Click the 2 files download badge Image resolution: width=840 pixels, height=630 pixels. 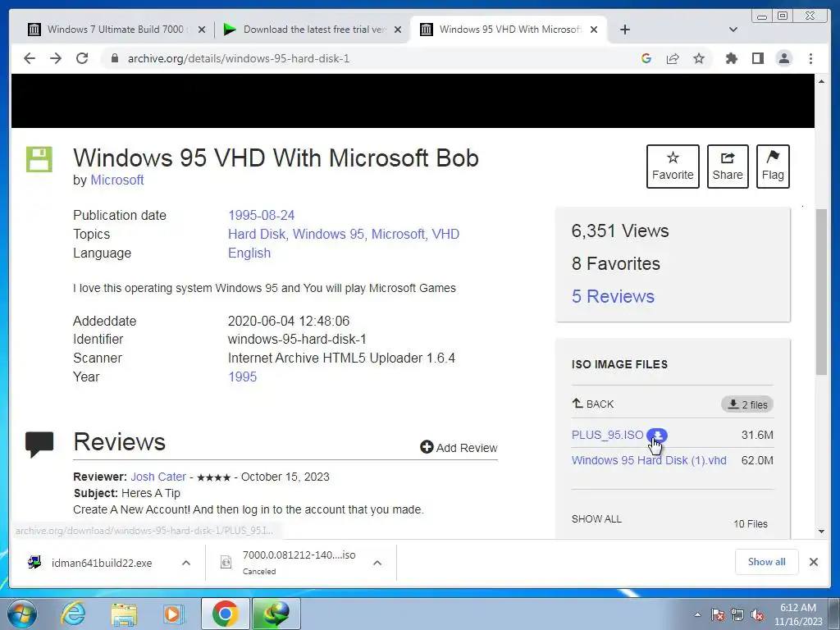coord(747,404)
